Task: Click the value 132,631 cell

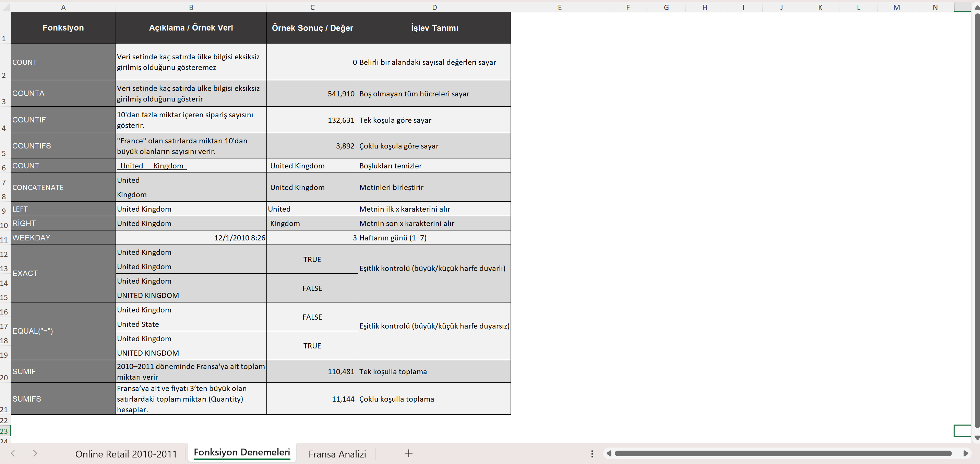Action: pos(312,120)
